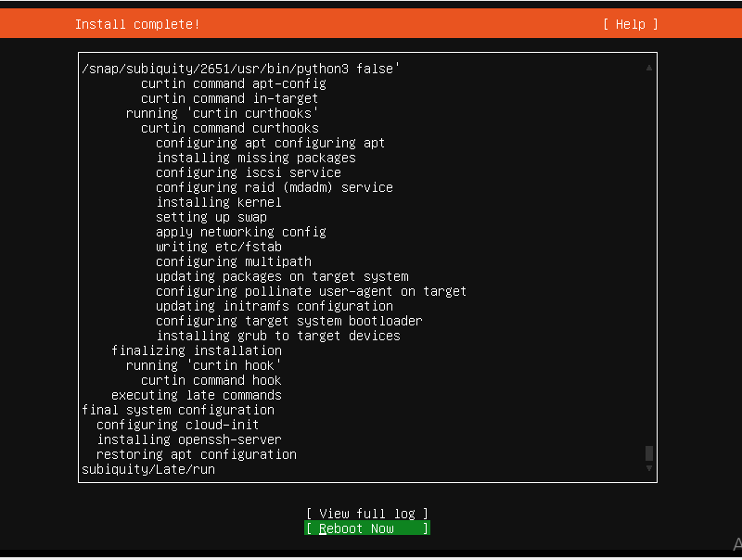Click the 'executing late commands' log line
This screenshot has width=742, height=560.
point(196,395)
